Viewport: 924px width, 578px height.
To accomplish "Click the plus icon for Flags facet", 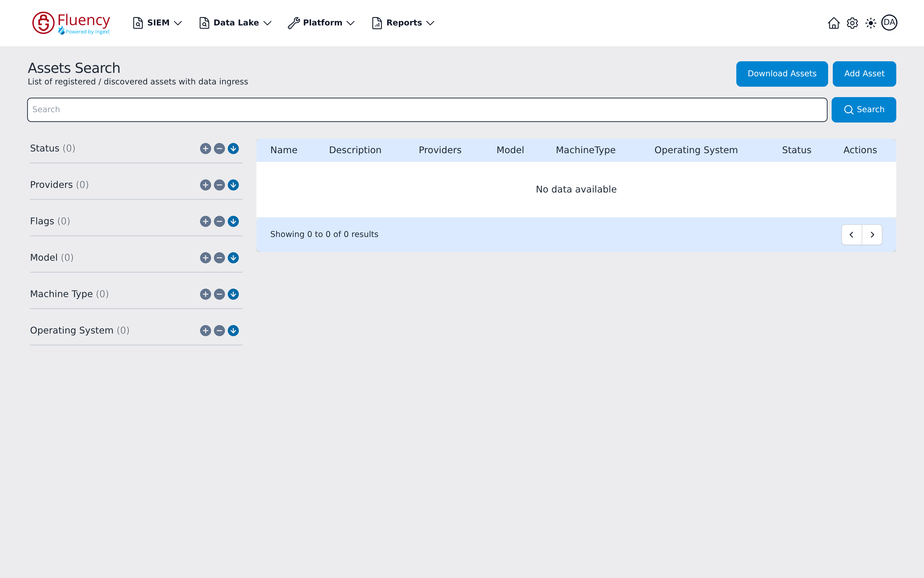I will coord(205,221).
